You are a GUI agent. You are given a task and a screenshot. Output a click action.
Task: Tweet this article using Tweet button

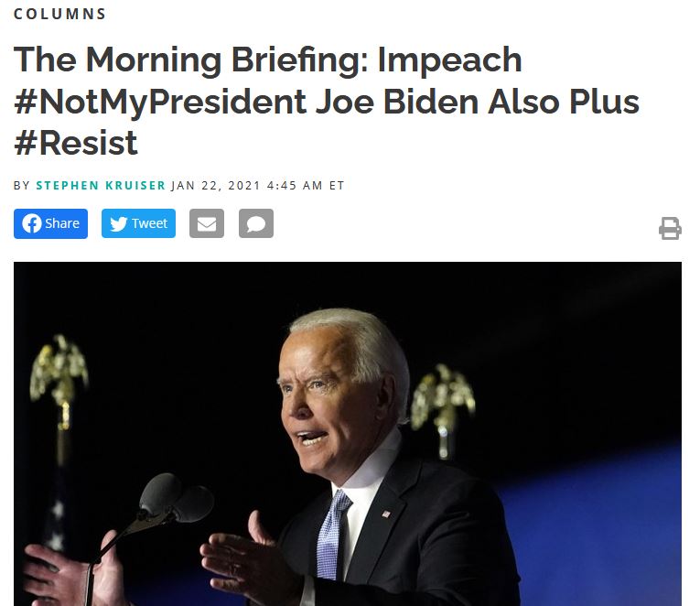point(138,223)
